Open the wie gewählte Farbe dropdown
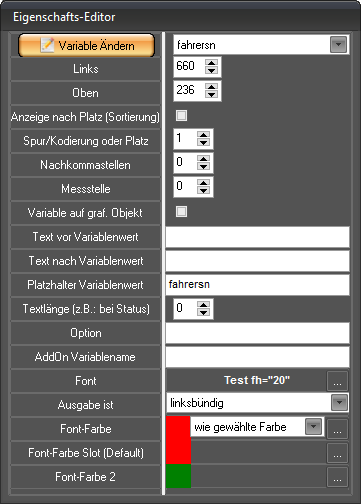The width and height of the screenshot is (361, 504). click(x=313, y=426)
